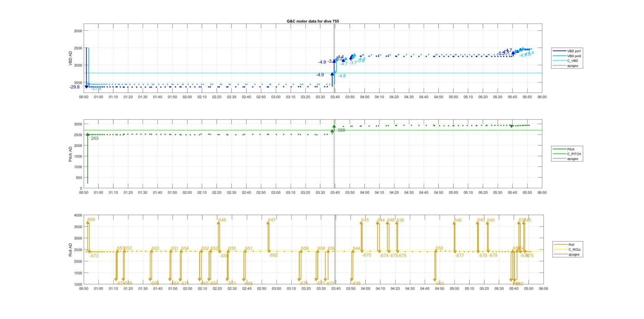Click "apogee" in the Pitch legend
This screenshot has width=644, height=319.
(573, 159)
